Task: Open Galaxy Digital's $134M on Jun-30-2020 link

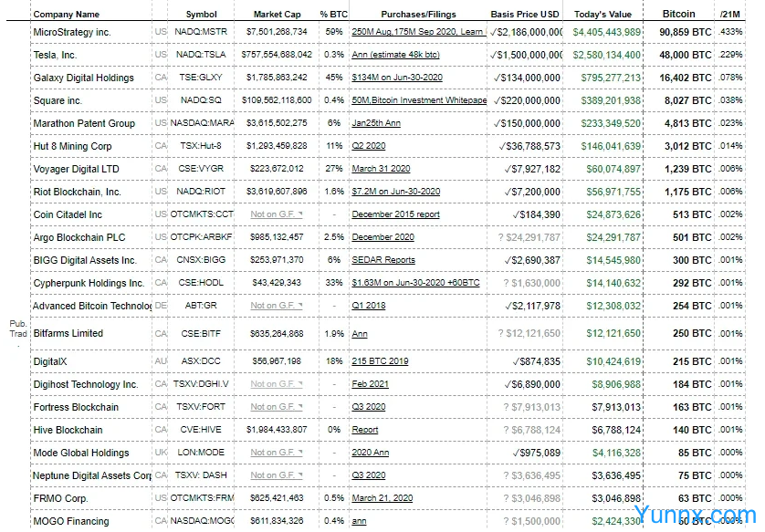Action: (397, 78)
